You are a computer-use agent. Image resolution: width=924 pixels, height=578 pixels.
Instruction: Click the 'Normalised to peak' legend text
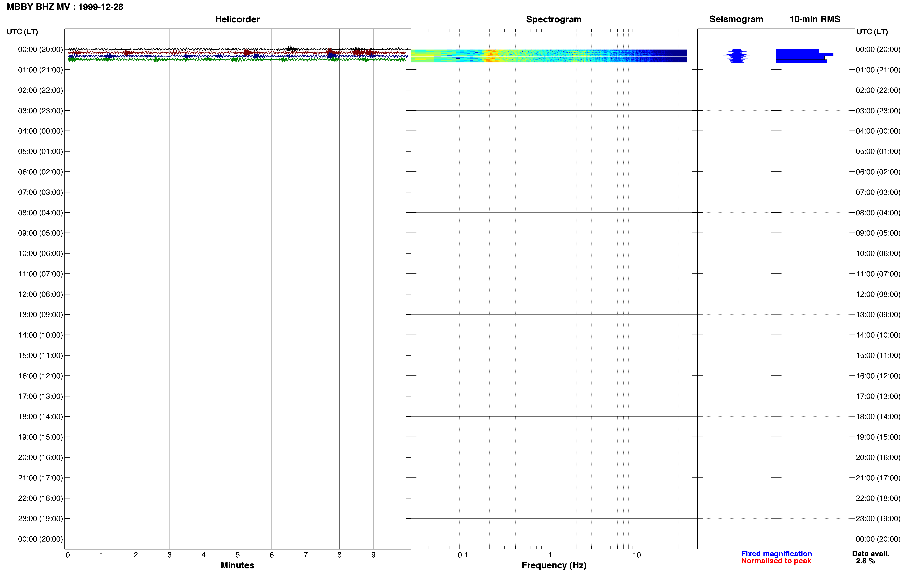click(776, 561)
